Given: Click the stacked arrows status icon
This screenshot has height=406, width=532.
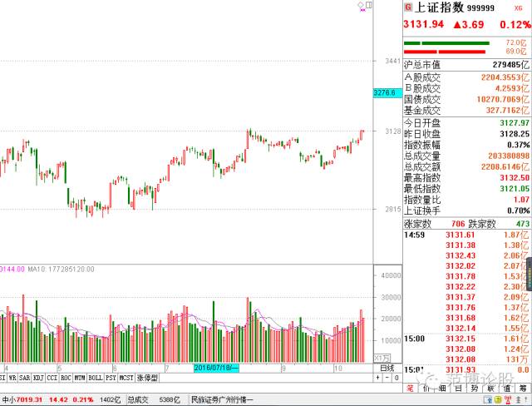Looking at the screenshot, I should coord(519,399).
